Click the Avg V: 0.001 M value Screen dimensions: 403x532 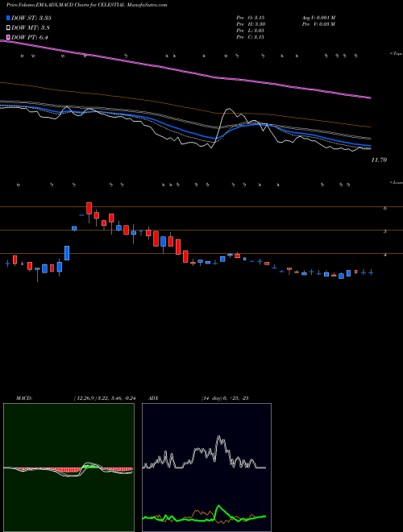[x=318, y=18]
